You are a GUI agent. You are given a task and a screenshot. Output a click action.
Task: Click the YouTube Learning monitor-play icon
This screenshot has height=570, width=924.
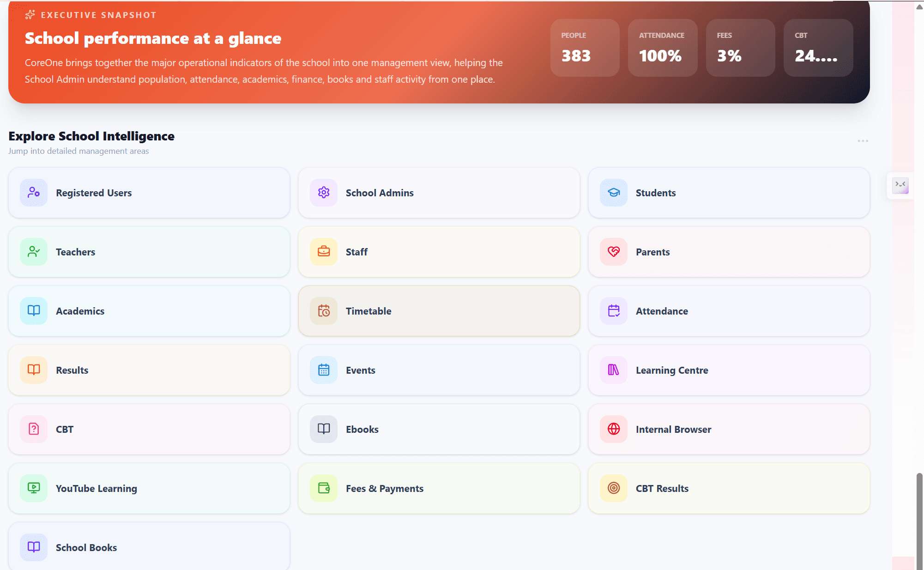(x=34, y=488)
